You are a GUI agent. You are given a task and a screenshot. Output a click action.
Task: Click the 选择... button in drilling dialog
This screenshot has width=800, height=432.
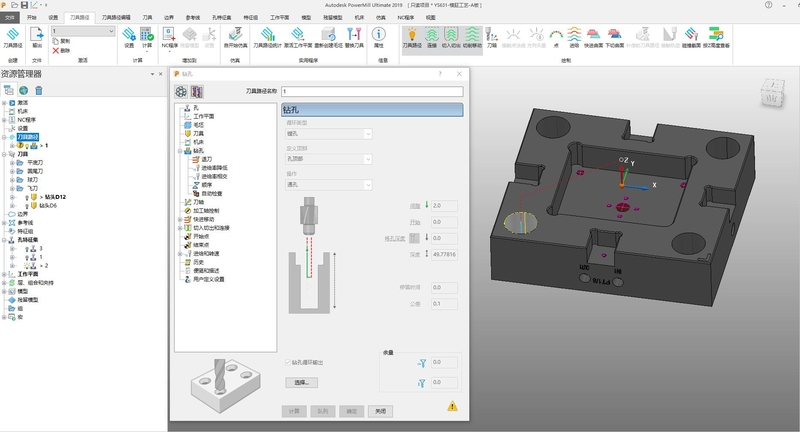pyautogui.click(x=302, y=383)
